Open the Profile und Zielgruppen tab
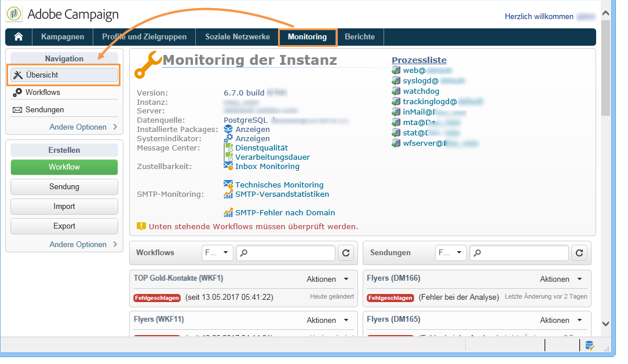 (x=144, y=37)
